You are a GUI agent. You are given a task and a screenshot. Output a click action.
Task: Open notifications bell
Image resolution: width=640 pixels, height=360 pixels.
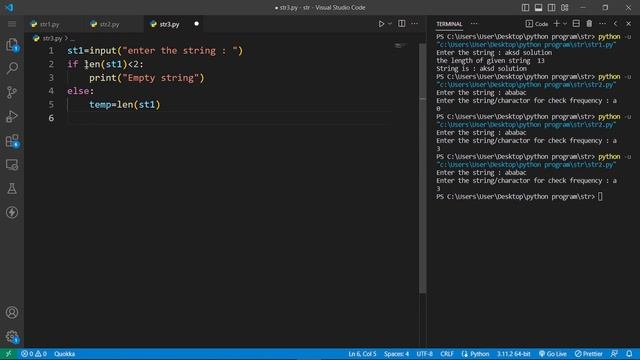pos(629,354)
